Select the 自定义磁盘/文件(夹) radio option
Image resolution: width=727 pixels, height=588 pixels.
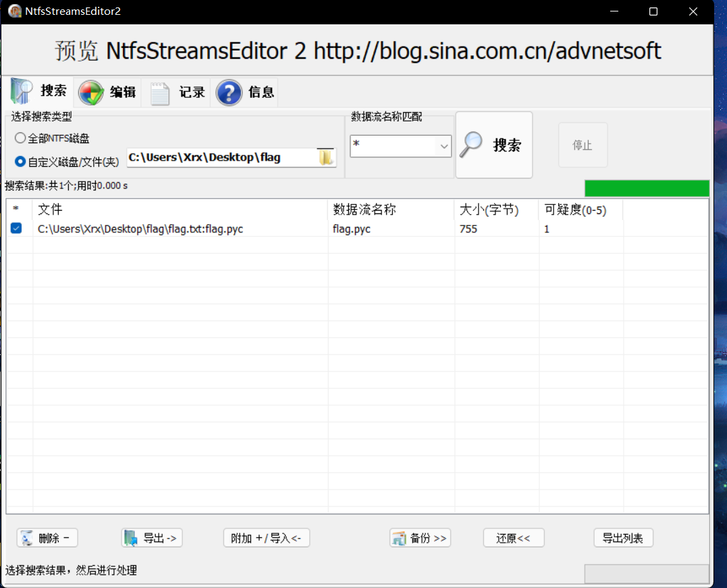click(x=67, y=161)
